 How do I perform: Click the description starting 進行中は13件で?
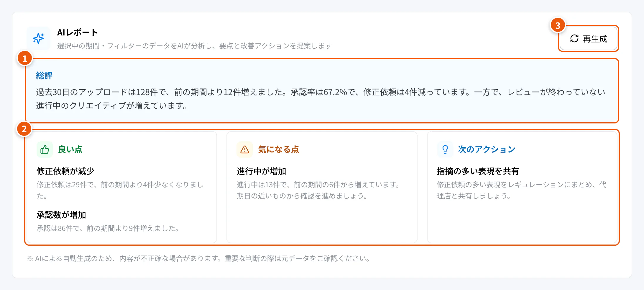(318, 190)
